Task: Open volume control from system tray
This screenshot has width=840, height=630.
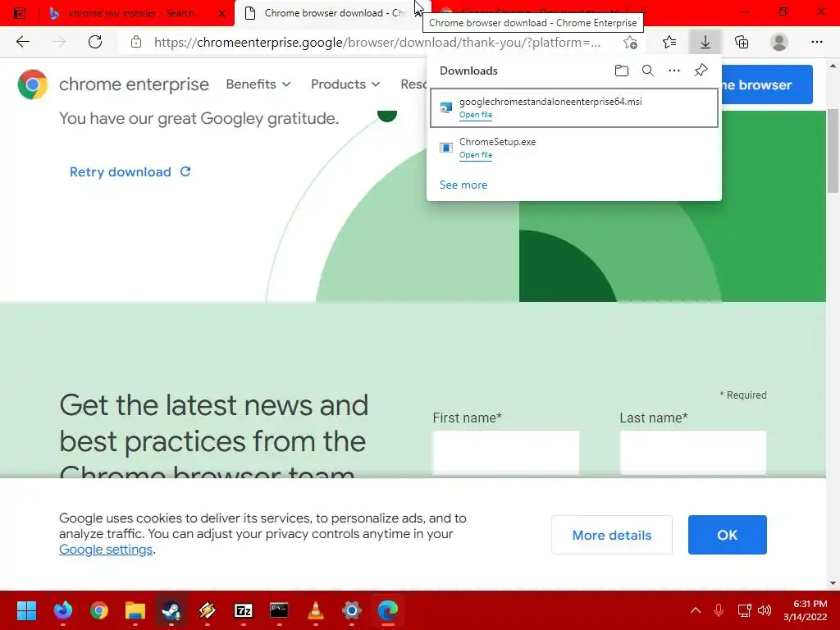Action: pyautogui.click(x=765, y=610)
